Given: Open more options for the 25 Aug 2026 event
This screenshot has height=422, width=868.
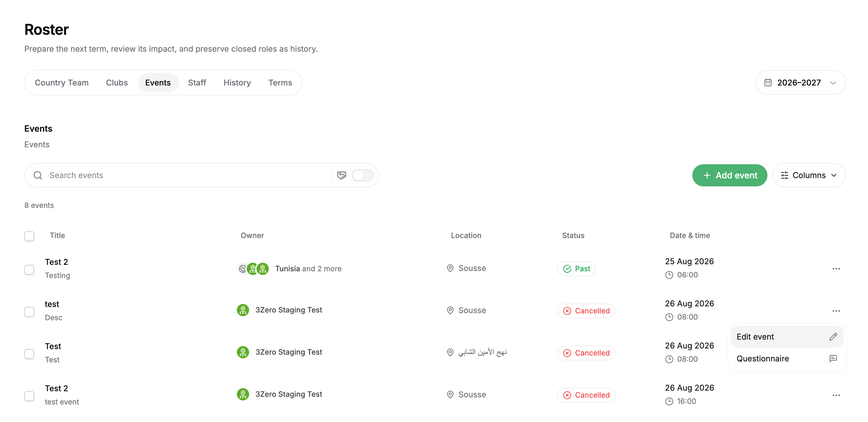Looking at the screenshot, I should pyautogui.click(x=836, y=269).
